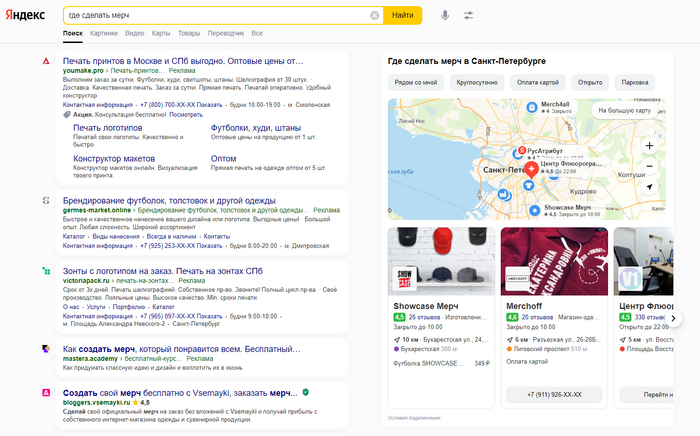This screenshot has width=700, height=436.
Task: Zoom in on the map
Action: pyautogui.click(x=649, y=145)
